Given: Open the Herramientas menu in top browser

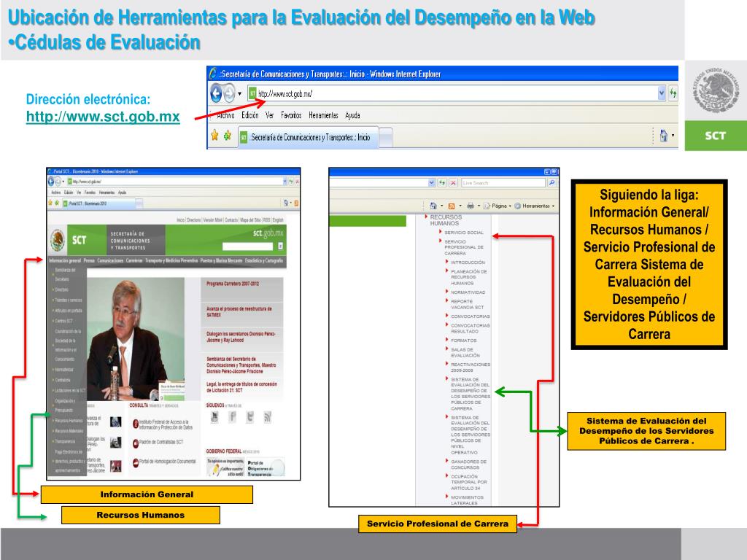Looking at the screenshot, I should (323, 115).
